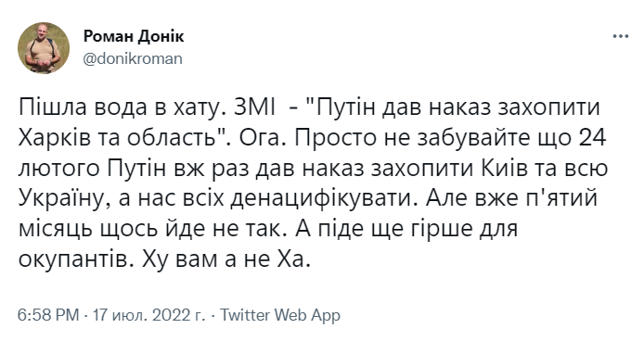Click the word лютого in the tweet

(x=58, y=169)
